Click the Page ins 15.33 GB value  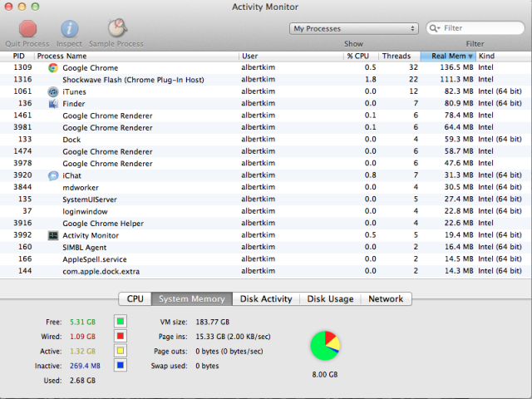tap(233, 337)
